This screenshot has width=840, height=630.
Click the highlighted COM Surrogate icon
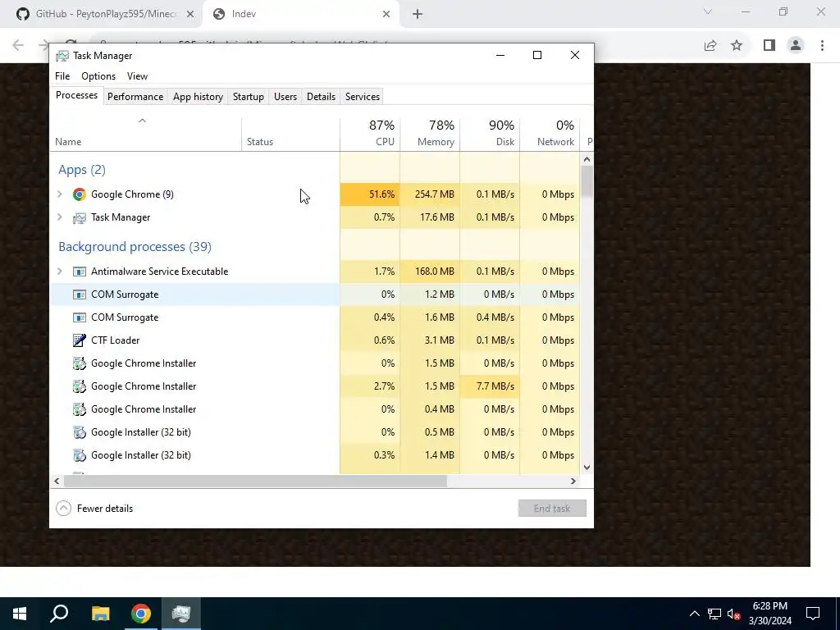[80, 294]
